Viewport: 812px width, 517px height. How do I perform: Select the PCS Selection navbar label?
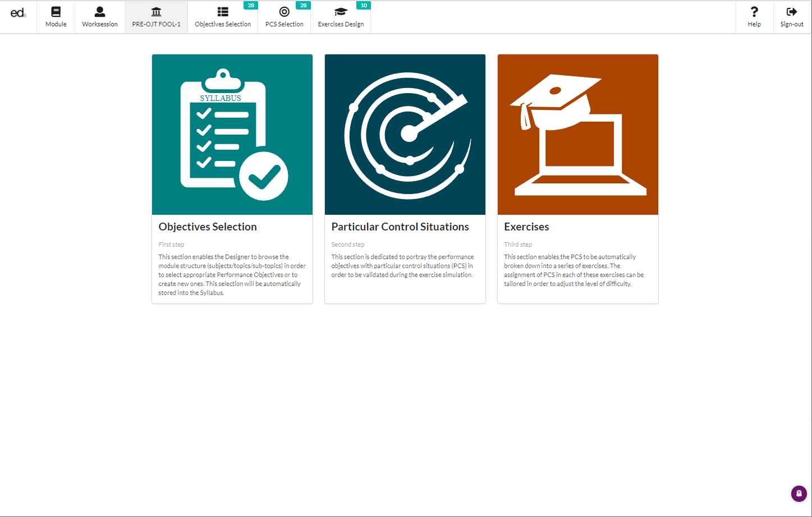[285, 24]
